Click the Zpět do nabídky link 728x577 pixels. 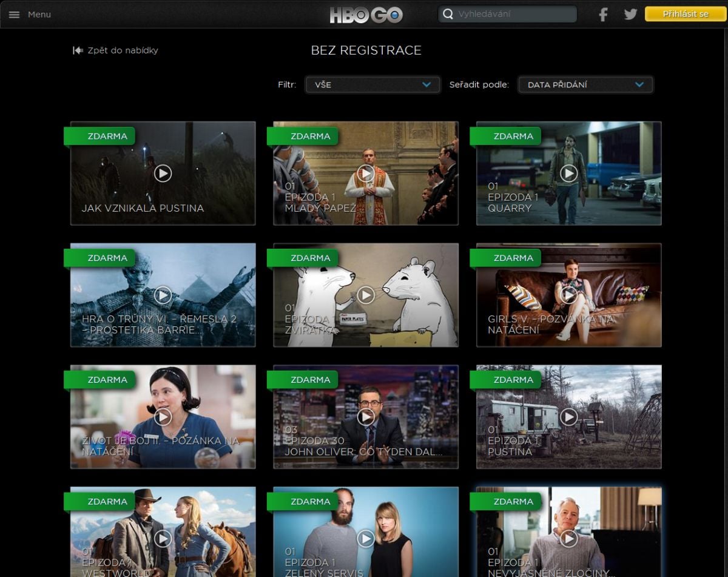point(123,50)
